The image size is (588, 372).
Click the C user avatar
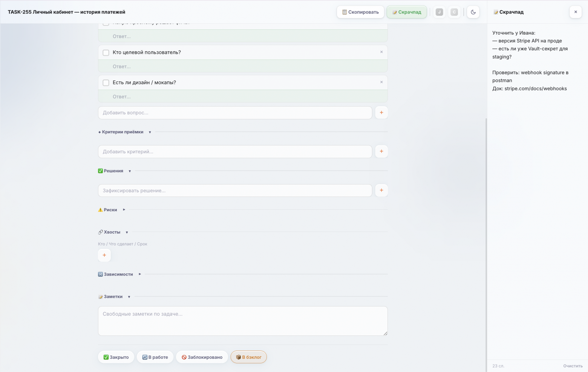454,12
